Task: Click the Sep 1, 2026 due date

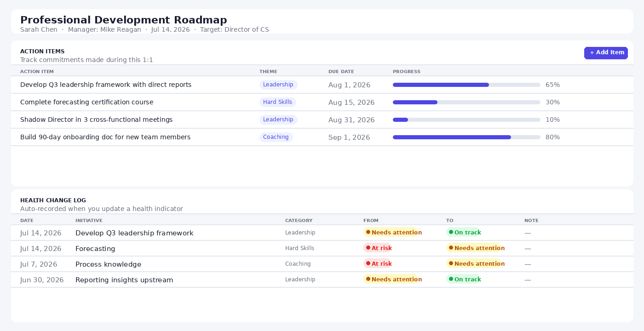Action: 349,137
